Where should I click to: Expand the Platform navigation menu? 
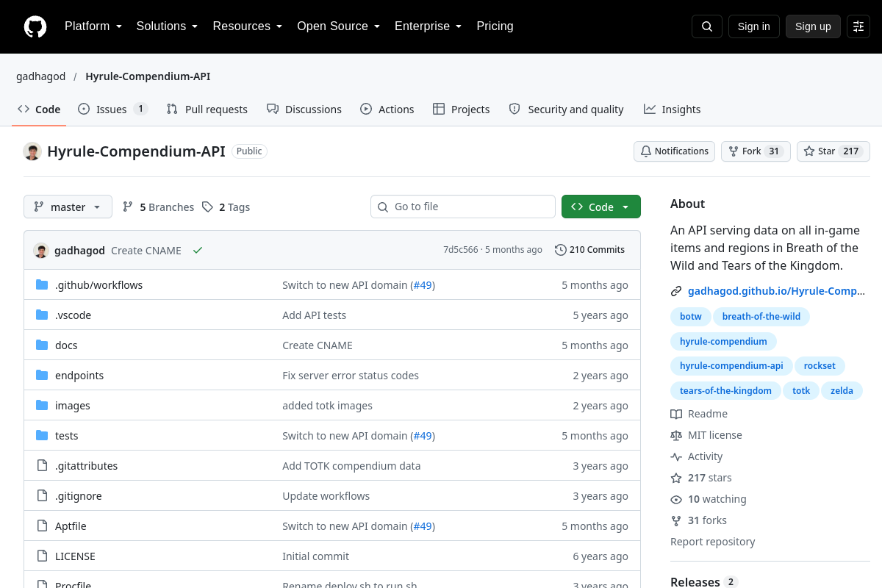click(93, 26)
